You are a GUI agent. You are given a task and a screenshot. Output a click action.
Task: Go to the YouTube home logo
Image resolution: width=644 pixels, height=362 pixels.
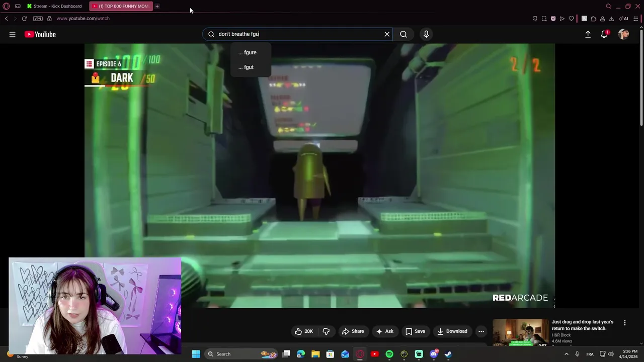pyautogui.click(x=40, y=34)
